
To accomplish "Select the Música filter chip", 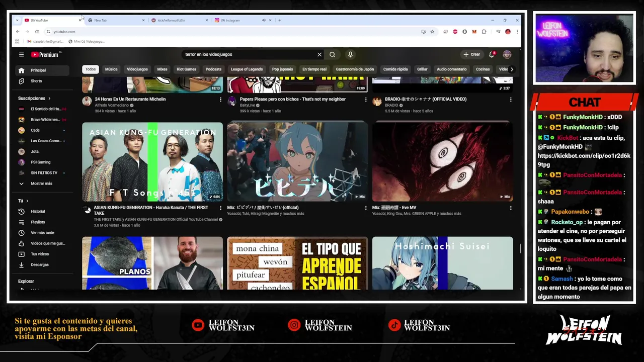I will (111, 69).
